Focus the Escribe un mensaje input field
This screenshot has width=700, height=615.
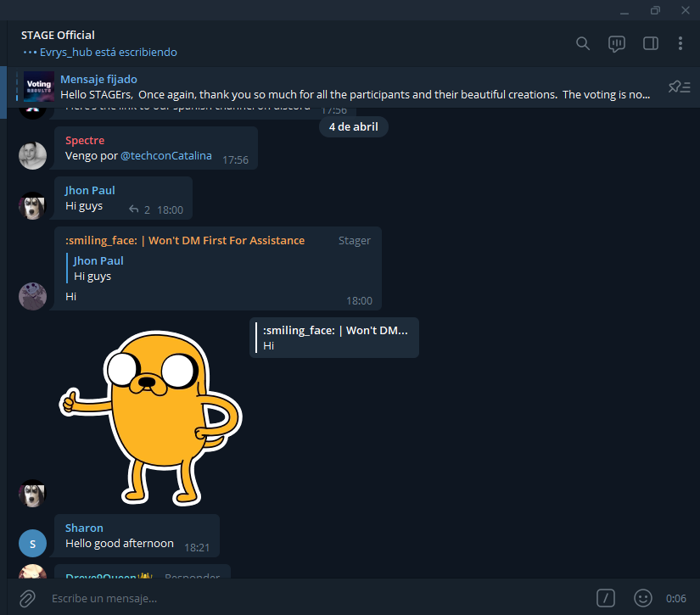(312, 598)
